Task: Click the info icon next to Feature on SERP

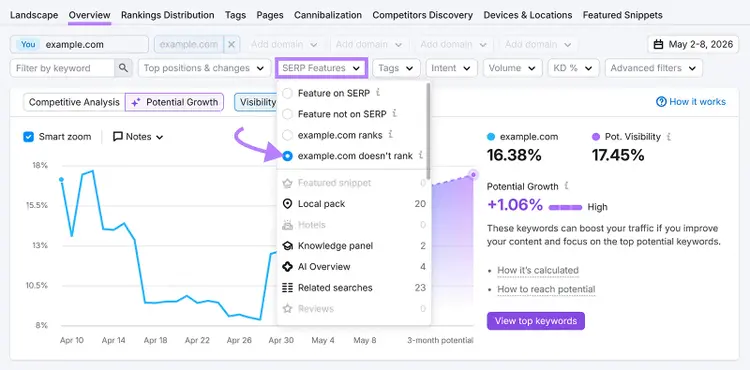Action: coord(378,92)
